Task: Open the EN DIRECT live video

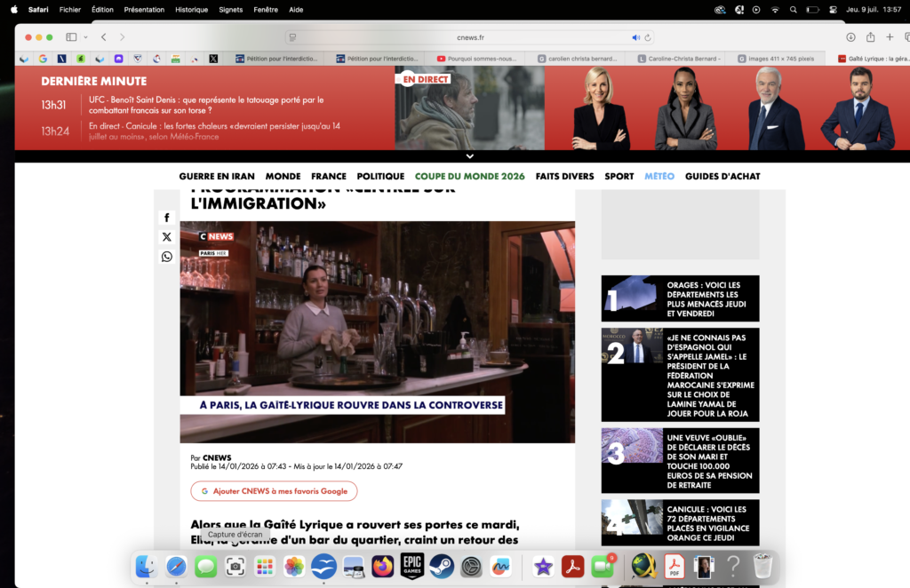Action: tap(469, 107)
